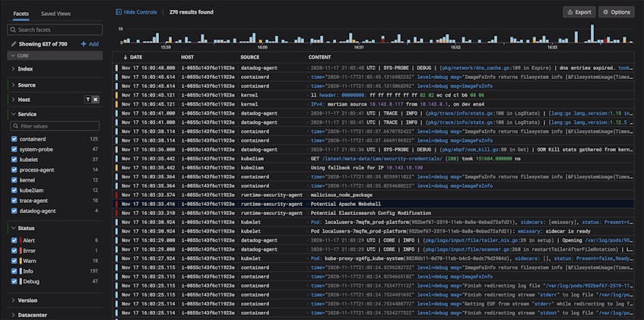Click status marker of martian source kernel row
Viewport: 644px width, 320px height.
116,104
